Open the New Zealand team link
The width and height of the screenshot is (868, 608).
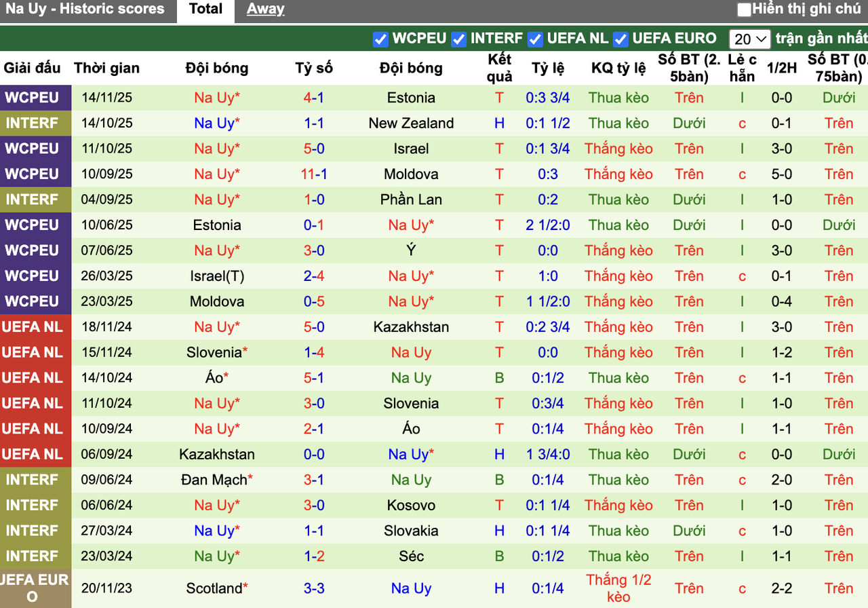coord(411,123)
